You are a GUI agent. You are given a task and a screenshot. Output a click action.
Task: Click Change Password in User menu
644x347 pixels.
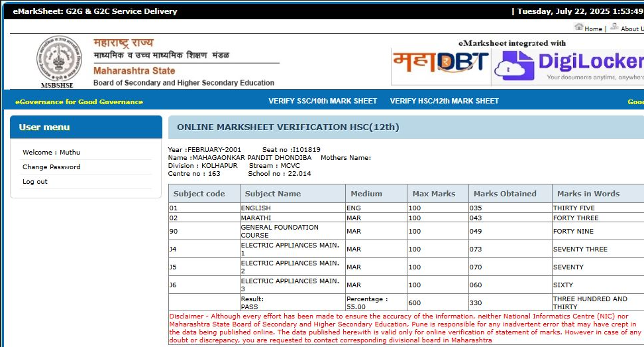pos(52,167)
